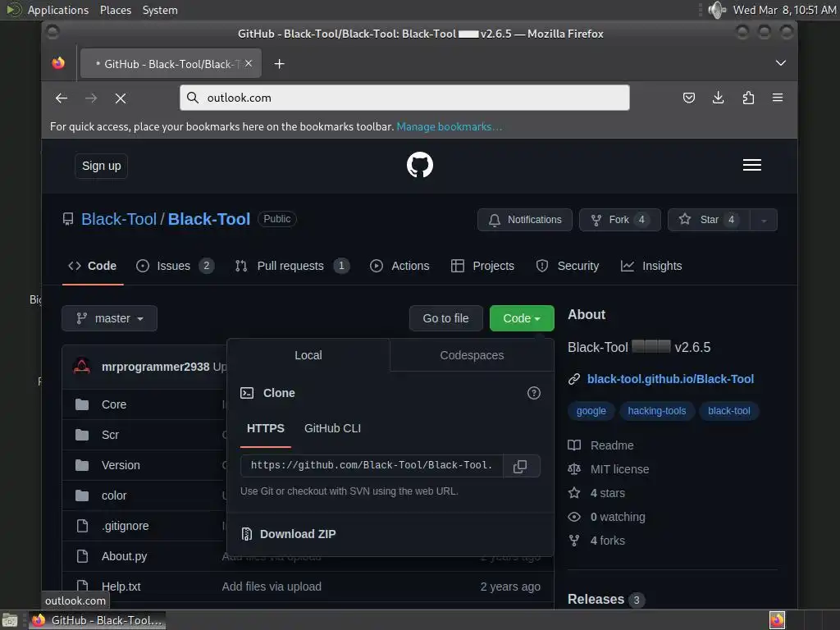Image resolution: width=840 pixels, height=630 pixels.
Task: Click the search magnifier in address bar
Action: [193, 98]
